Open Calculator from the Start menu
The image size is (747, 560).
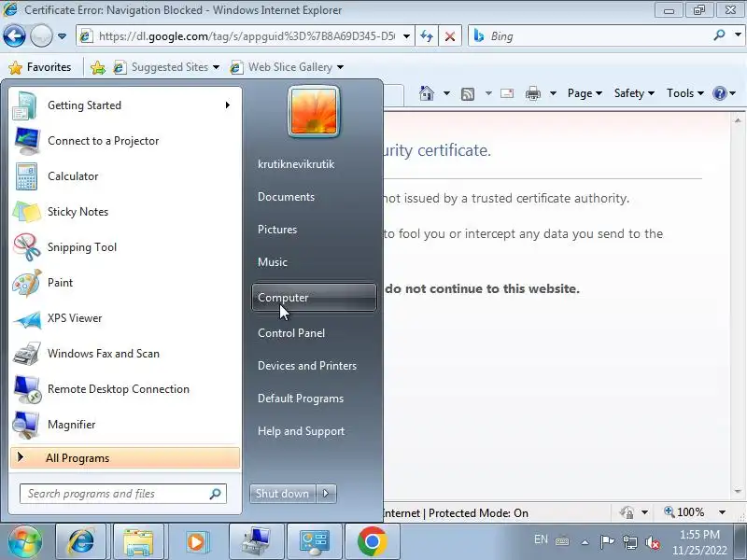125,176
